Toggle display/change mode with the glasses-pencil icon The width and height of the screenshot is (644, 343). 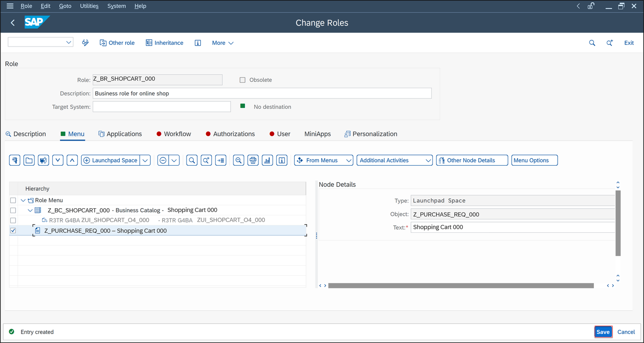click(85, 43)
